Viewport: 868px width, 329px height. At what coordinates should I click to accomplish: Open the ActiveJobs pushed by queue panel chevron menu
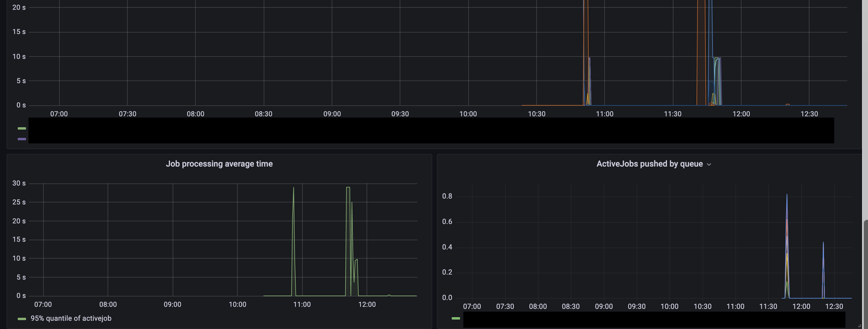point(709,164)
